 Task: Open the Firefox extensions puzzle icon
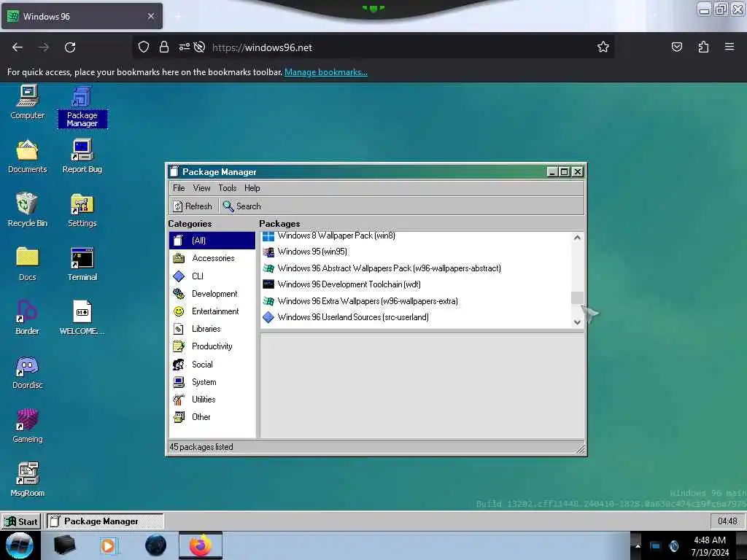coord(703,47)
